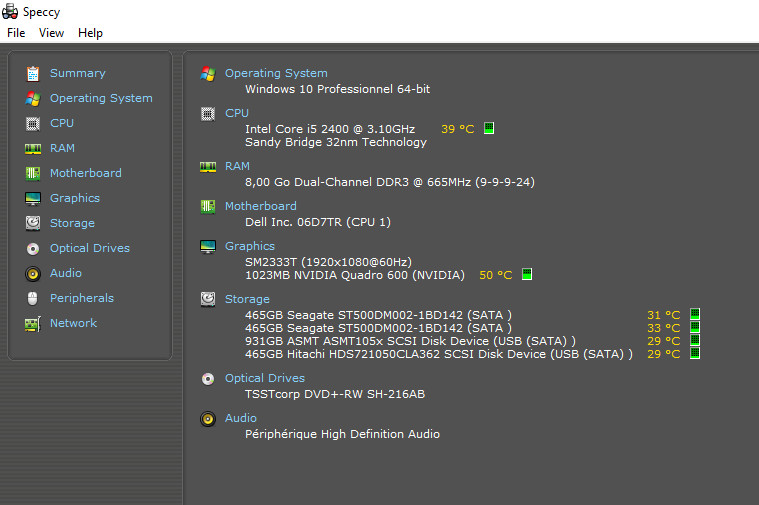This screenshot has height=505, width=759.
Task: Click green indicator beside 33 °C
Action: click(695, 327)
